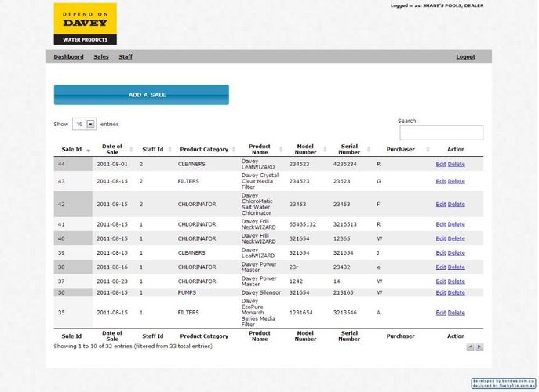
Task: Click the Davey Silensor product name
Action: [x=261, y=292]
